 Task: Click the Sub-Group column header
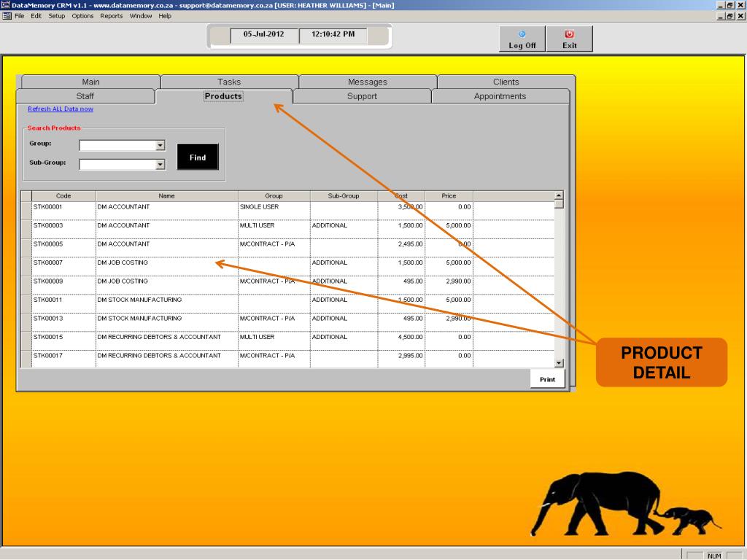[344, 195]
